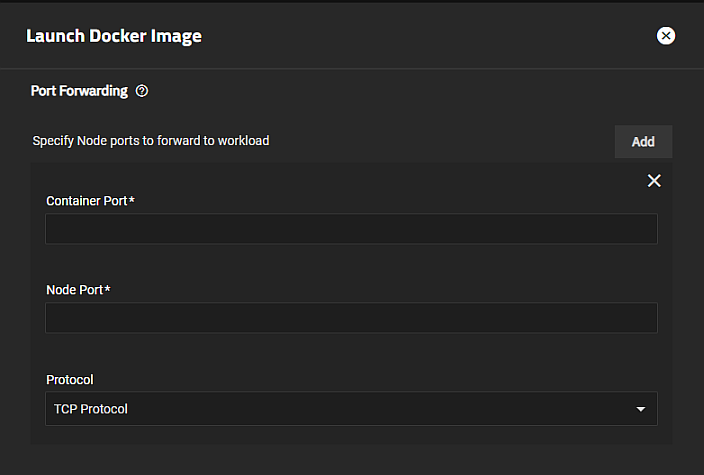Click the Container Port label
Viewport: 704px width, 475px height.
pyautogui.click(x=90, y=201)
